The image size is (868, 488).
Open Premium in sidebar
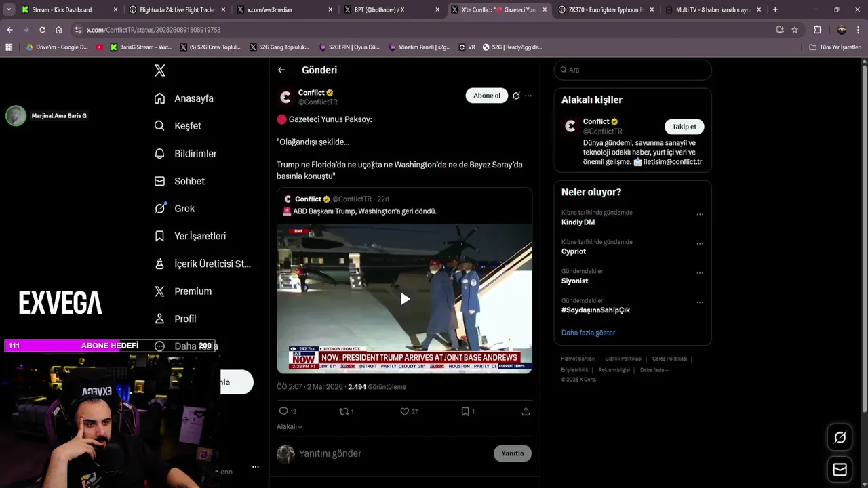click(183, 291)
